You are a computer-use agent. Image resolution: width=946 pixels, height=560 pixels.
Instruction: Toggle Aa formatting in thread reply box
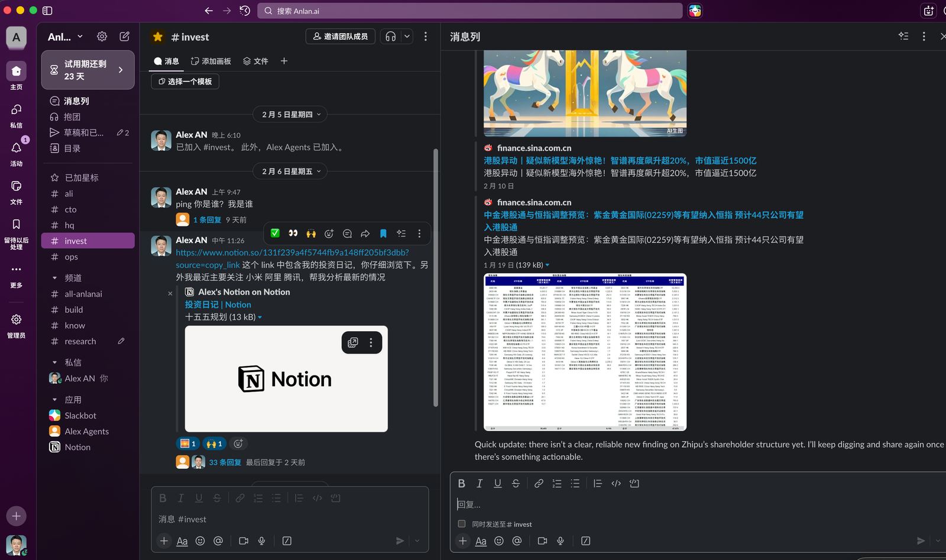point(481,540)
